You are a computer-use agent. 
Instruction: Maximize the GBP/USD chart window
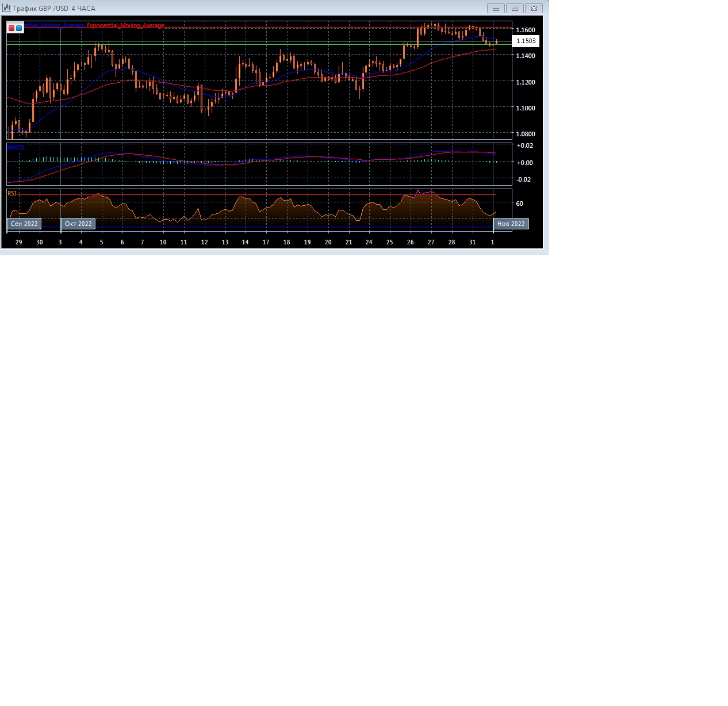pyautogui.click(x=515, y=8)
